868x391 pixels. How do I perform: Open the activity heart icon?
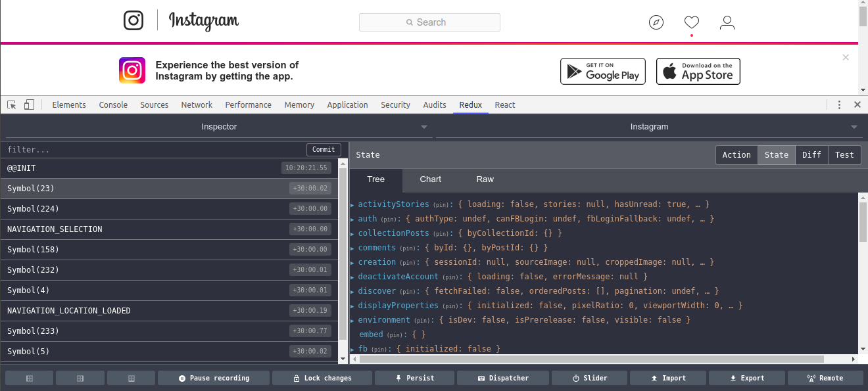click(x=692, y=22)
